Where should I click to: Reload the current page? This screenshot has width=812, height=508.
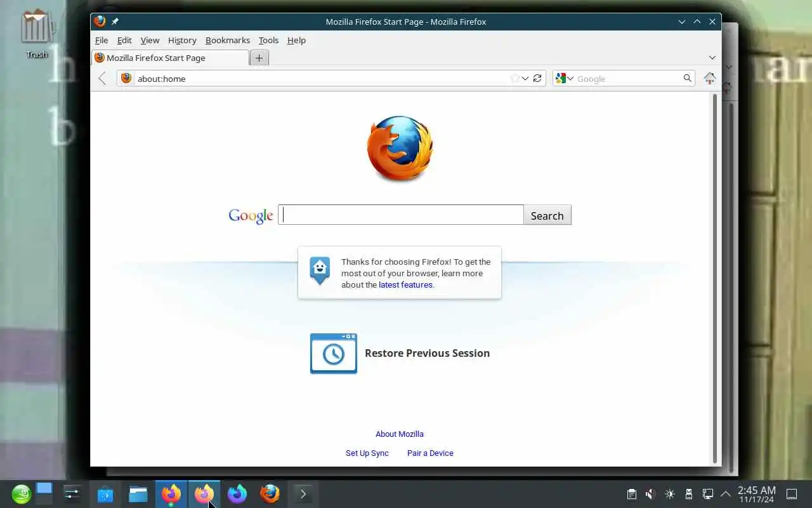click(537, 78)
